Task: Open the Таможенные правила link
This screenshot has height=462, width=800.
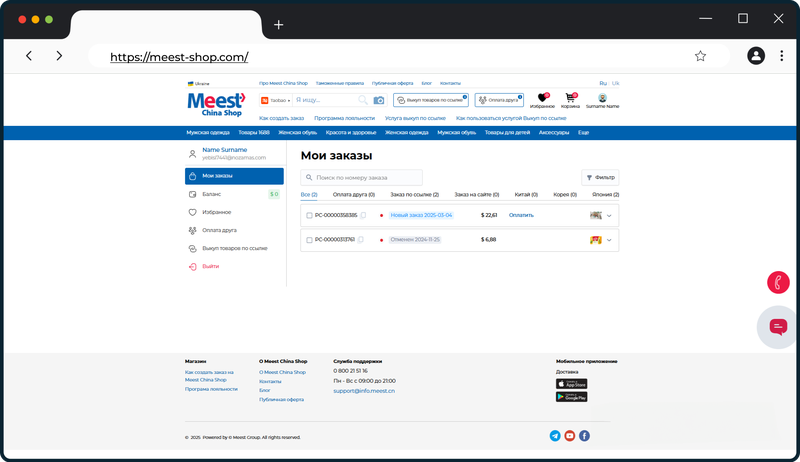Action: [340, 83]
